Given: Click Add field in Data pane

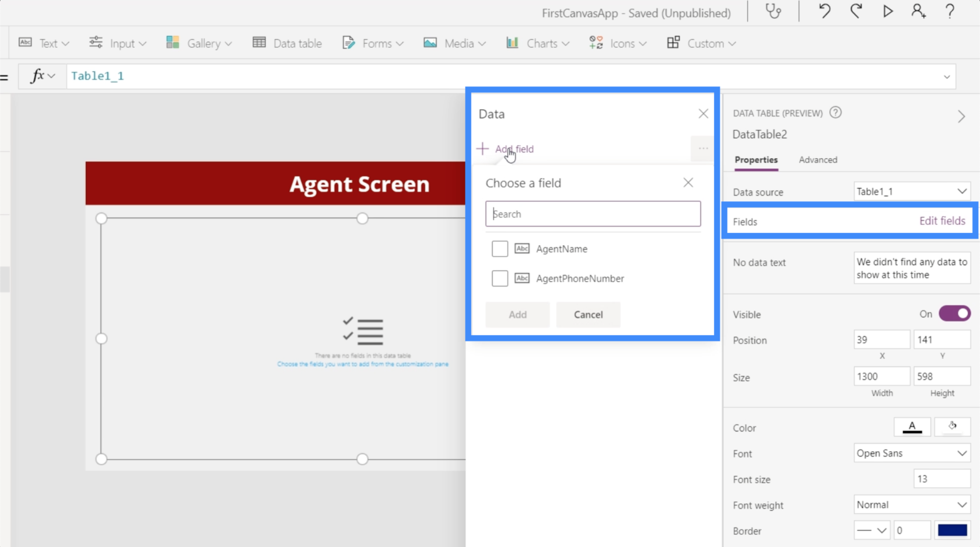Looking at the screenshot, I should [x=505, y=149].
